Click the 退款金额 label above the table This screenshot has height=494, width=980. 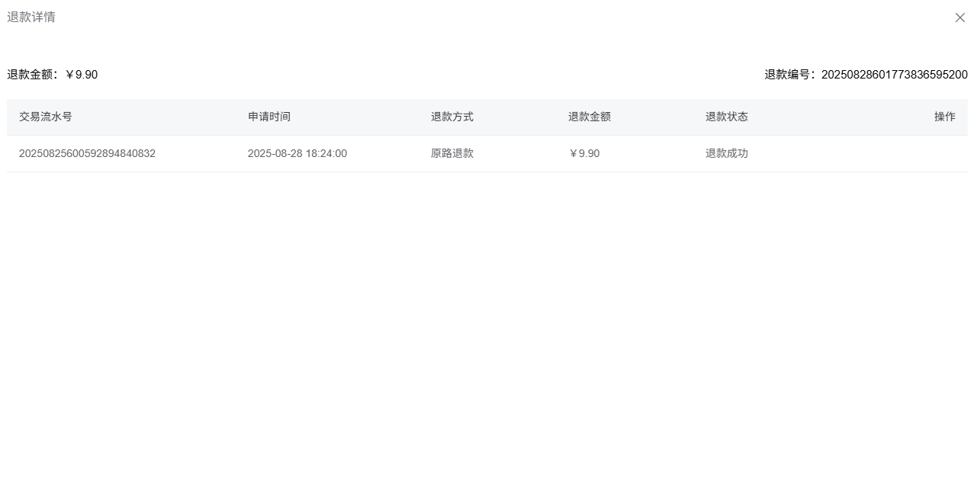pyautogui.click(x=31, y=75)
